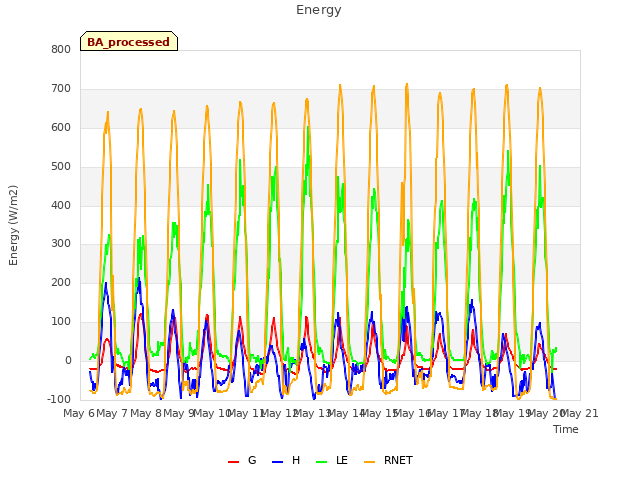Click the May 8 x-axis tick label

145,413
